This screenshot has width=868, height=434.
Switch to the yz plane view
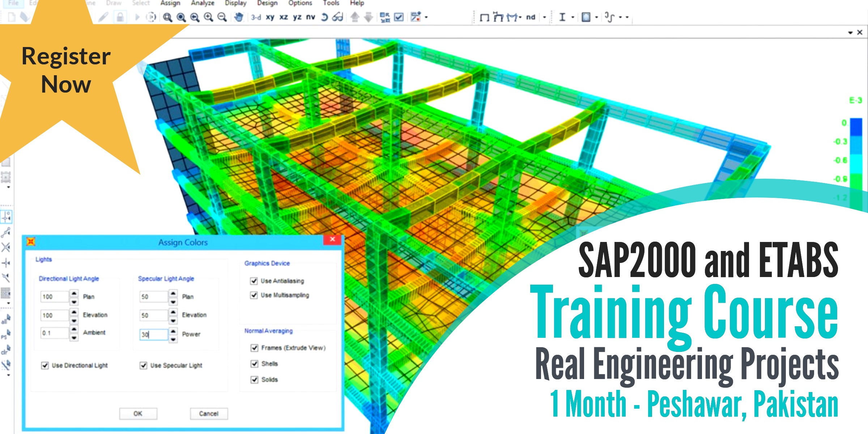pyautogui.click(x=298, y=17)
